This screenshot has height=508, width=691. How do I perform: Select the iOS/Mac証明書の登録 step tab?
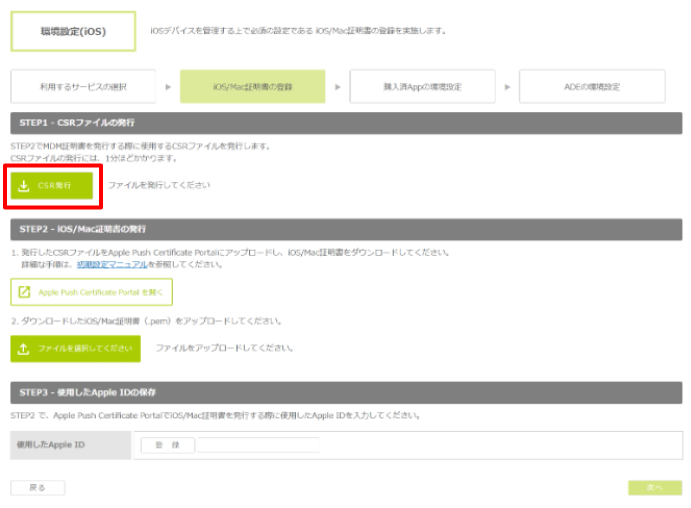[x=252, y=87]
